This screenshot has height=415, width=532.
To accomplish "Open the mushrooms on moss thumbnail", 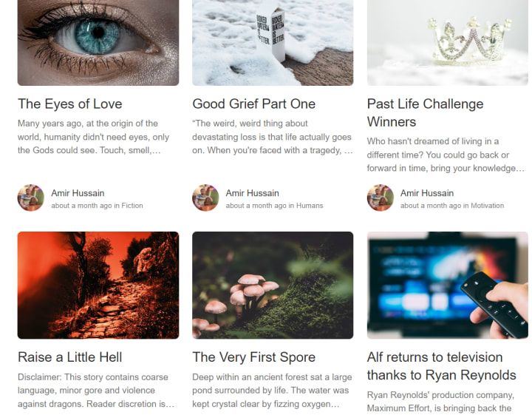I will tap(273, 286).
